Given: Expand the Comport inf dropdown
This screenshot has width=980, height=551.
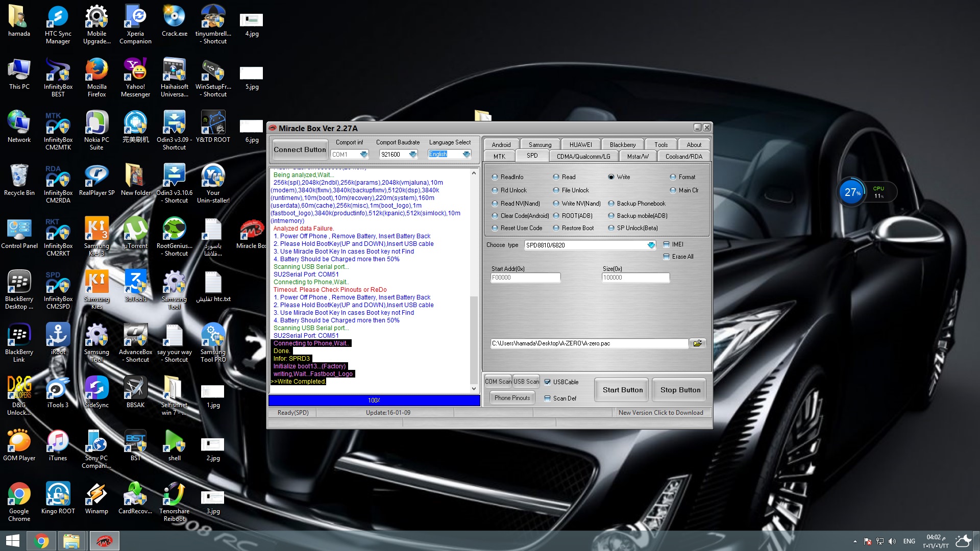Looking at the screenshot, I should [x=363, y=154].
